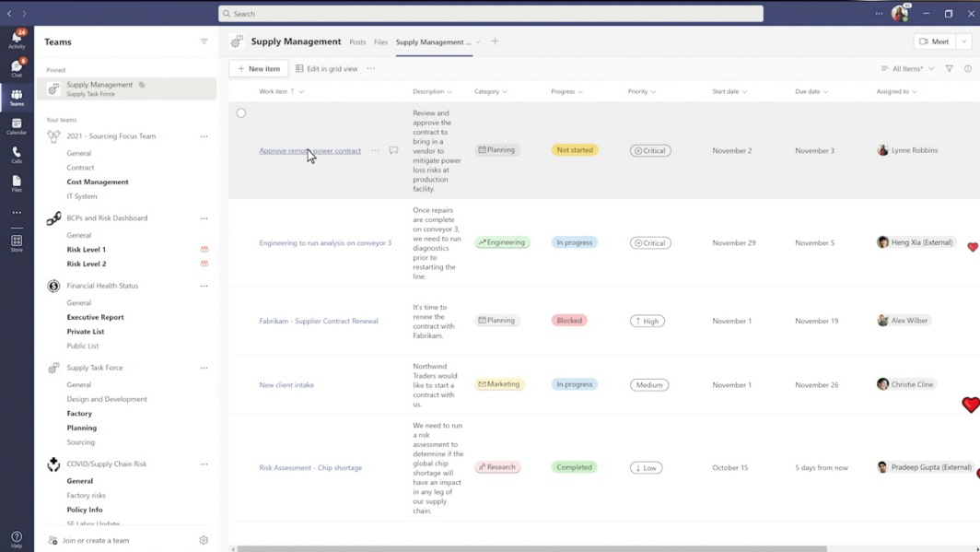Open Progress column dropdown
The width and height of the screenshot is (980, 552).
point(580,92)
